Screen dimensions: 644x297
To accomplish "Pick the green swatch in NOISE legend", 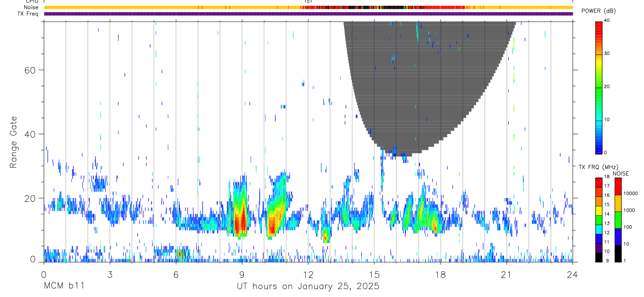I will click(x=618, y=219).
